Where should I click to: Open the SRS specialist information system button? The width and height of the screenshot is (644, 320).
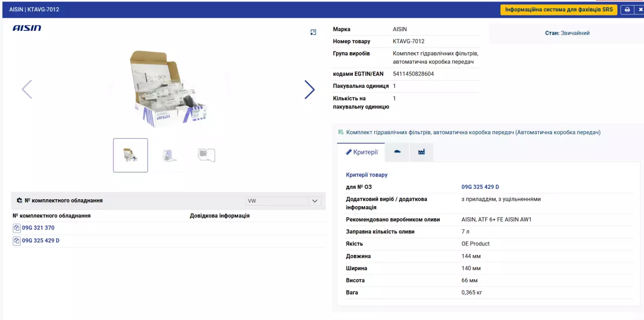559,9
